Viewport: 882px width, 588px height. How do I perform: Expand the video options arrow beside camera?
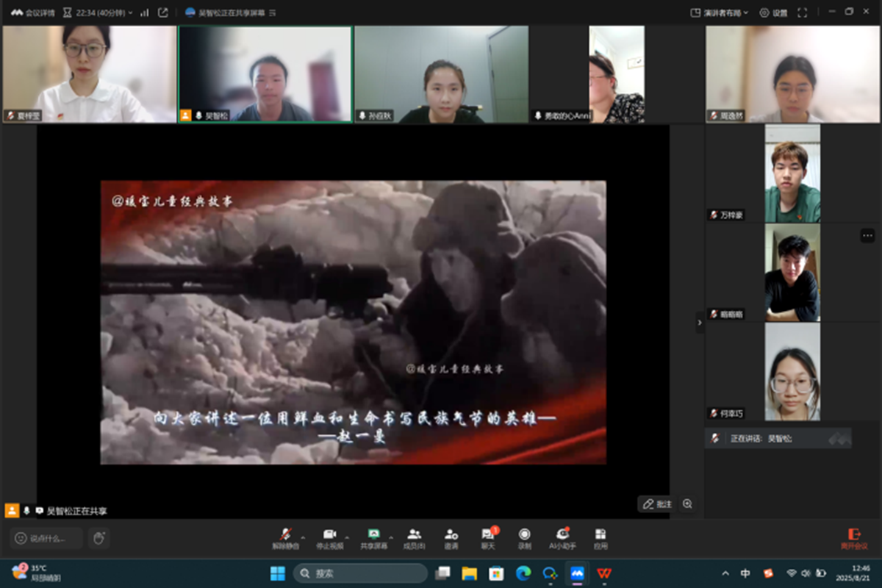point(347,537)
